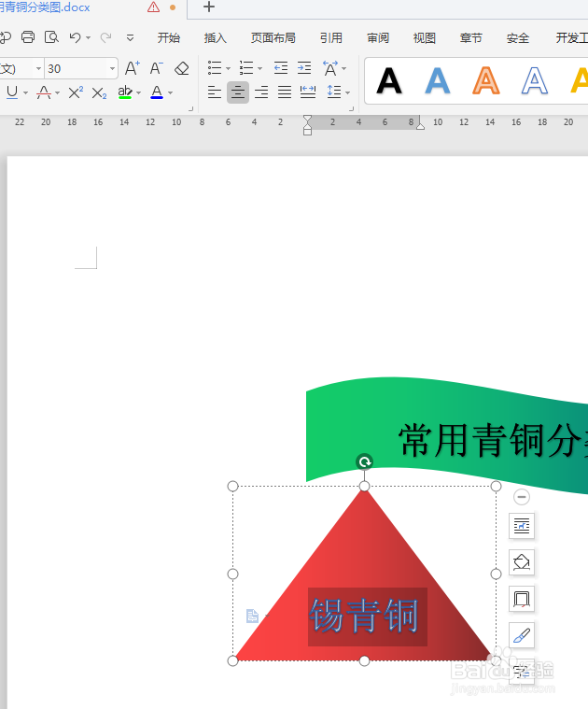Open the 视图 tab
This screenshot has width=588, height=709.
[425, 38]
